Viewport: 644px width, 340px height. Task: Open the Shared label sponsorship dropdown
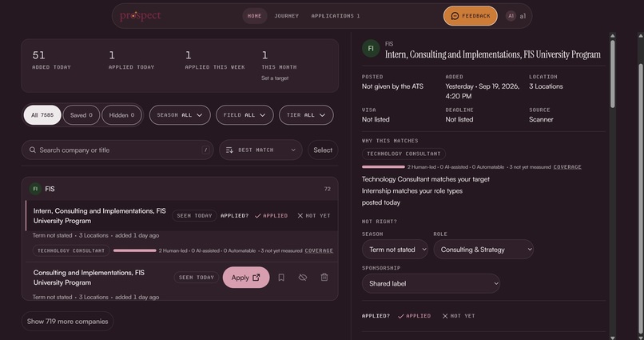[x=431, y=284]
